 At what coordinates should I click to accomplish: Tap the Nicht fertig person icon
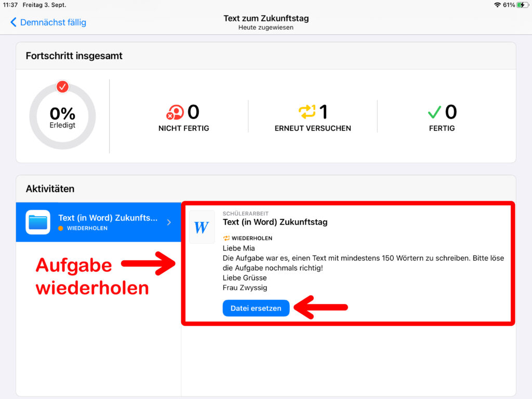(175, 112)
